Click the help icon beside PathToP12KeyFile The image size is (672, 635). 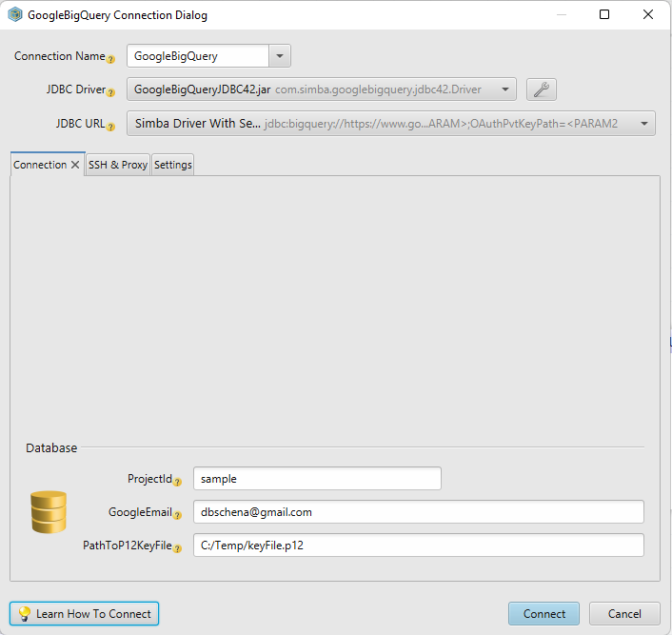click(177, 548)
